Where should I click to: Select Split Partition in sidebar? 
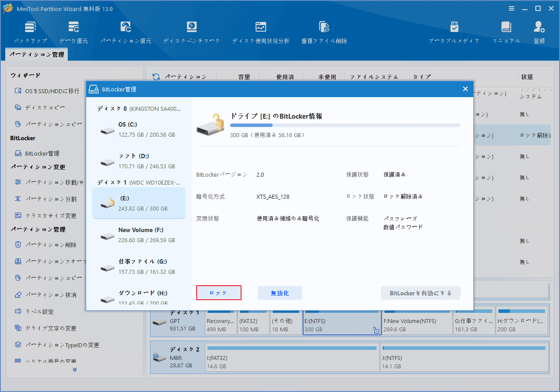click(x=45, y=199)
